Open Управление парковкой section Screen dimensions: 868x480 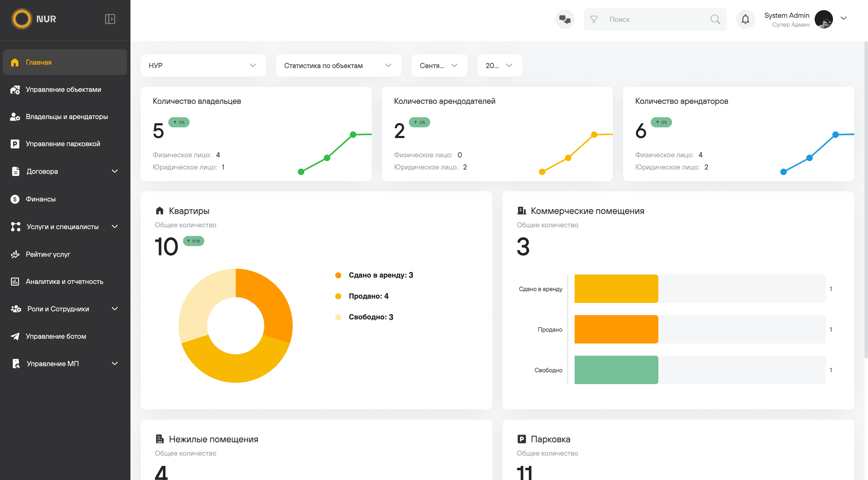point(65,144)
